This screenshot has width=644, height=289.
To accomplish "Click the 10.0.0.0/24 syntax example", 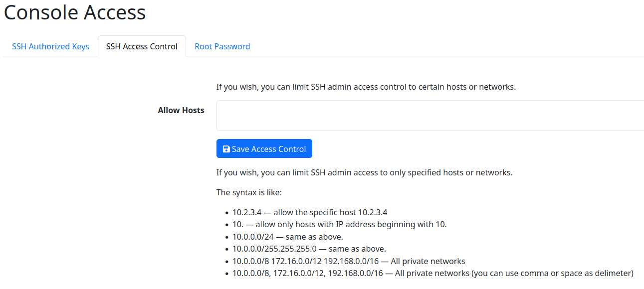I will [287, 236].
